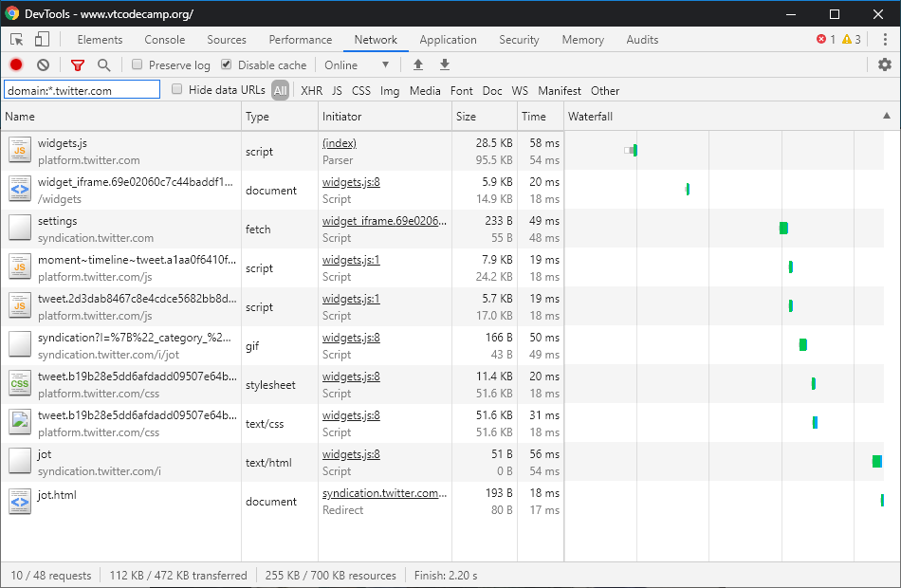Select the widgets.js JS file icon

pos(20,151)
